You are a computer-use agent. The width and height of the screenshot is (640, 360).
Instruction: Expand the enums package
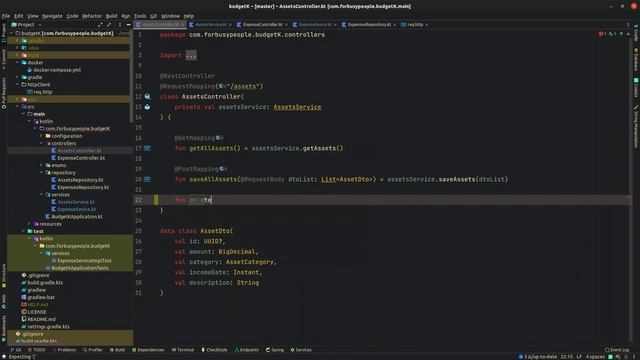(x=42, y=165)
